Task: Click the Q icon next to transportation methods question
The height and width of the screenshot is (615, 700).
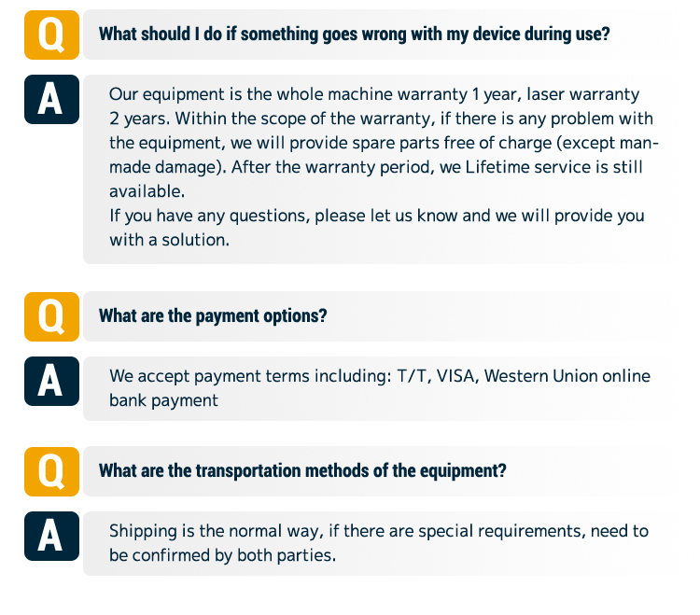Action: (51, 471)
